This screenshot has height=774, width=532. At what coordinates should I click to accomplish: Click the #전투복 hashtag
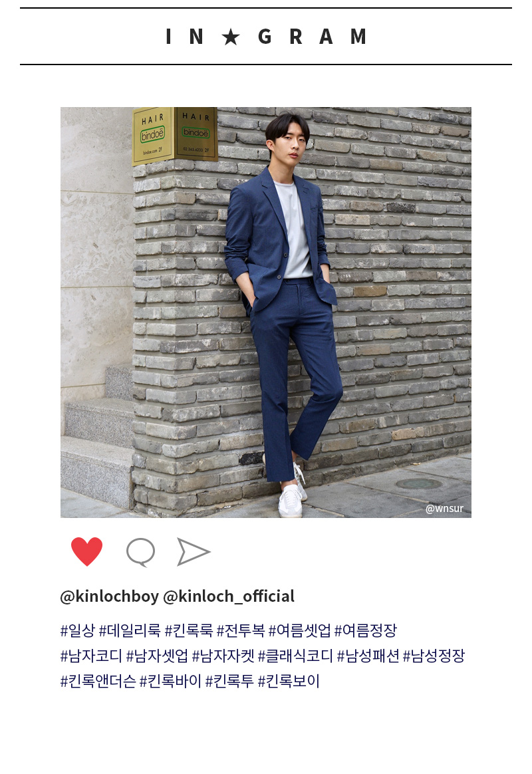pos(241,630)
